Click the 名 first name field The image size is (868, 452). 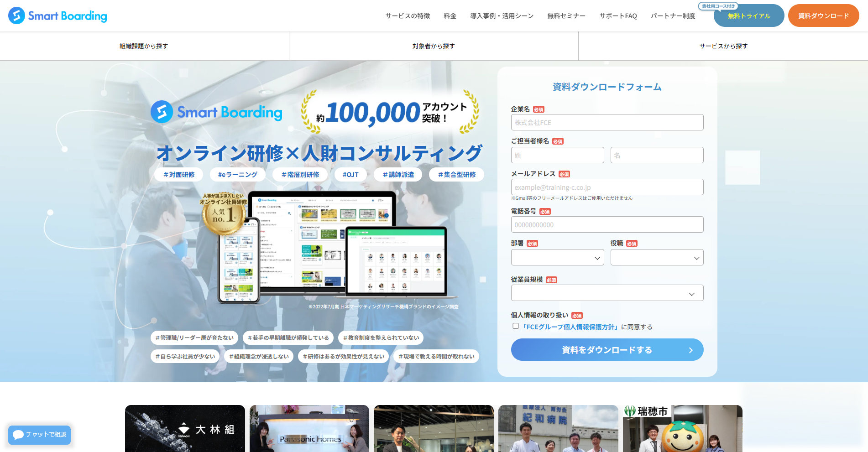point(657,155)
